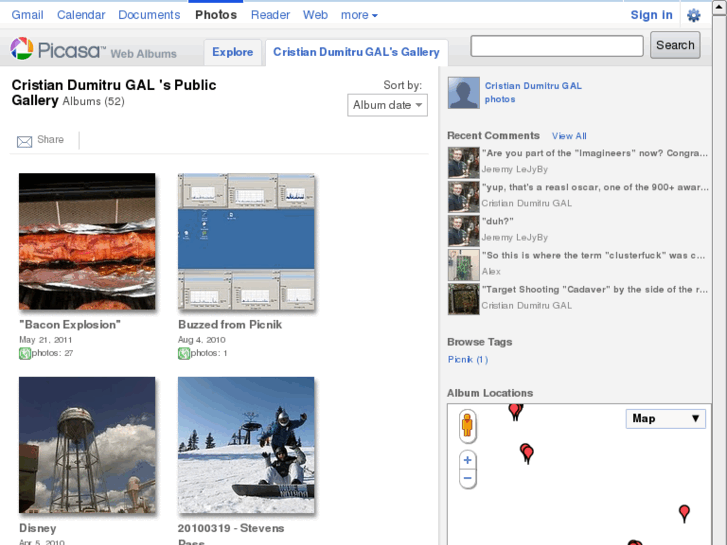
Task: Click the green icon beside photos: 27
Action: [25, 353]
